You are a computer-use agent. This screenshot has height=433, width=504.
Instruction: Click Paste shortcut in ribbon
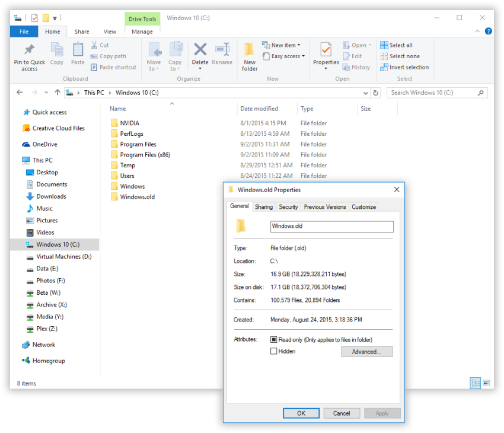click(113, 67)
